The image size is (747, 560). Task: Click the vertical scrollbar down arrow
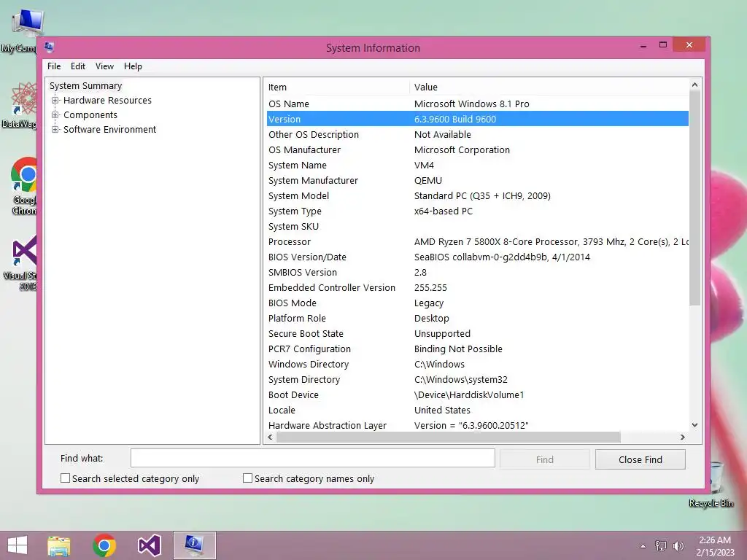tap(694, 425)
